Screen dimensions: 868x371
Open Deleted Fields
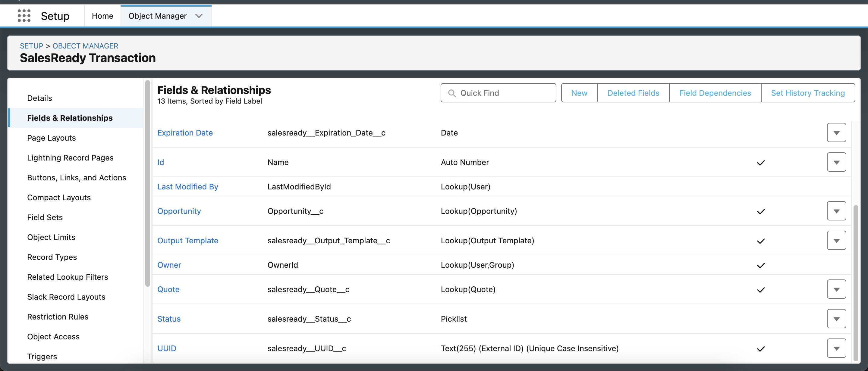(x=633, y=93)
